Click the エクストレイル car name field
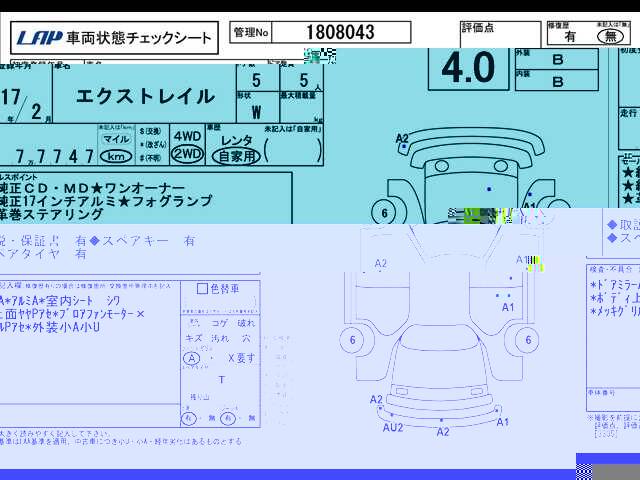This screenshot has width=640, height=480. click(144, 96)
